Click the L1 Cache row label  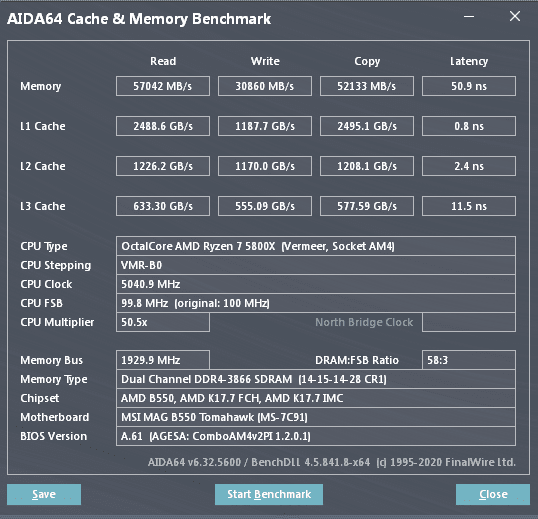click(43, 126)
